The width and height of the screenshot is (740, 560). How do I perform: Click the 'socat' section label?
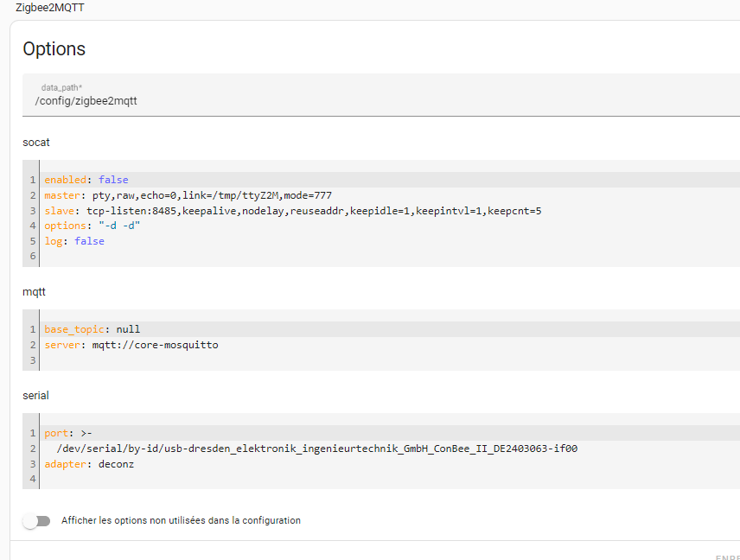36,143
